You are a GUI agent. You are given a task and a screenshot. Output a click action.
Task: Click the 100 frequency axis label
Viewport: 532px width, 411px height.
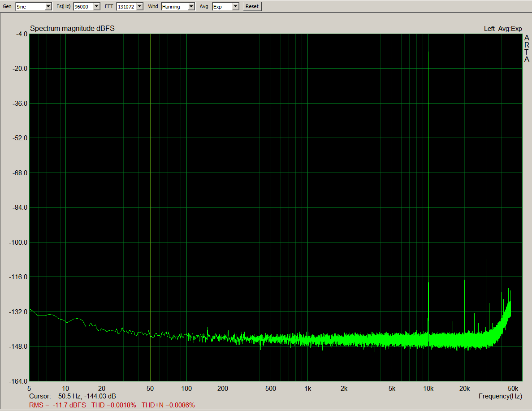pyautogui.click(x=186, y=389)
